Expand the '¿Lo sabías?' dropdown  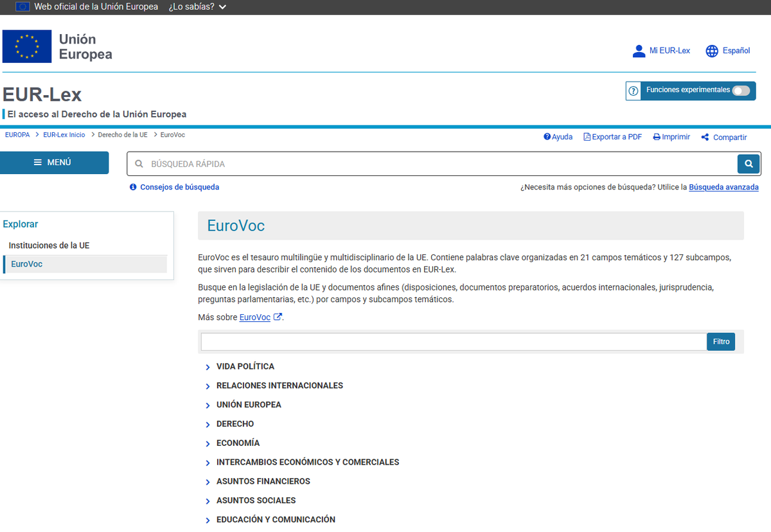(197, 6)
